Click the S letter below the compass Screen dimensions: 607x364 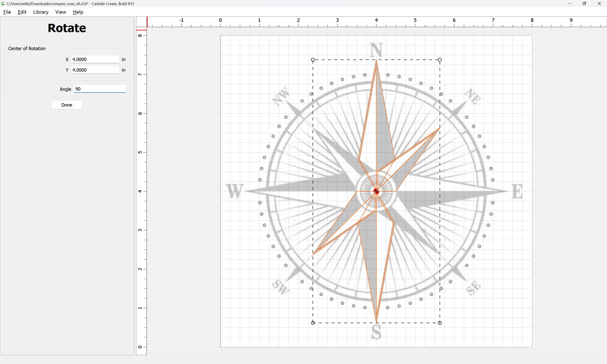(376, 332)
